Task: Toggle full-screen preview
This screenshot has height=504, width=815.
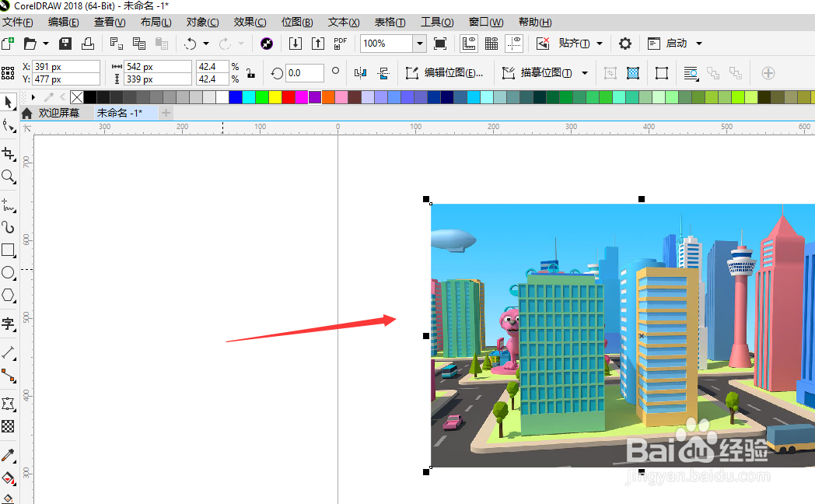Action: (x=440, y=44)
